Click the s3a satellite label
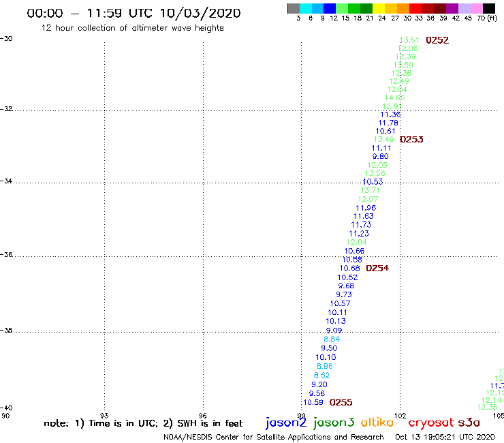 pos(469,423)
